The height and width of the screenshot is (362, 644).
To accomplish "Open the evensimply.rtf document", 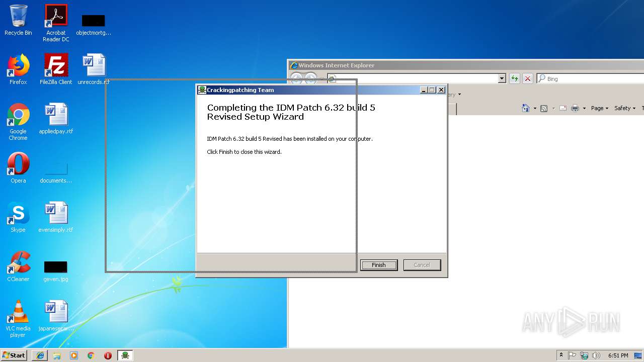I will [56, 217].
